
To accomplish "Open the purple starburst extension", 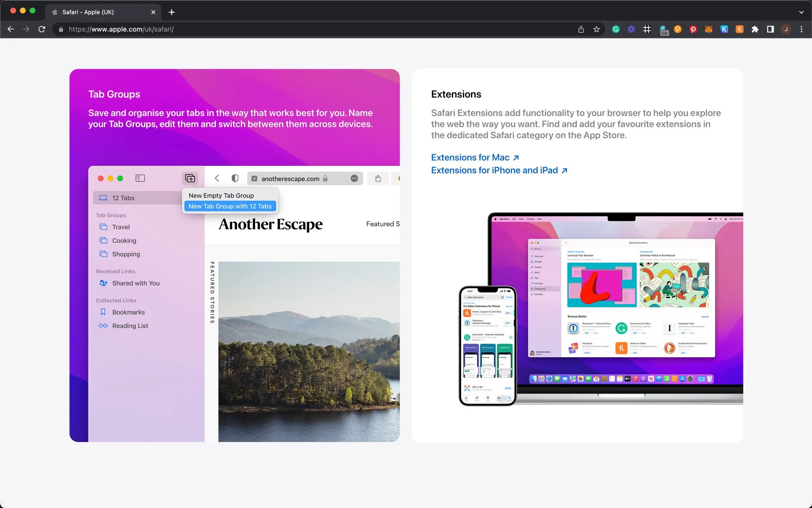I will (x=631, y=29).
